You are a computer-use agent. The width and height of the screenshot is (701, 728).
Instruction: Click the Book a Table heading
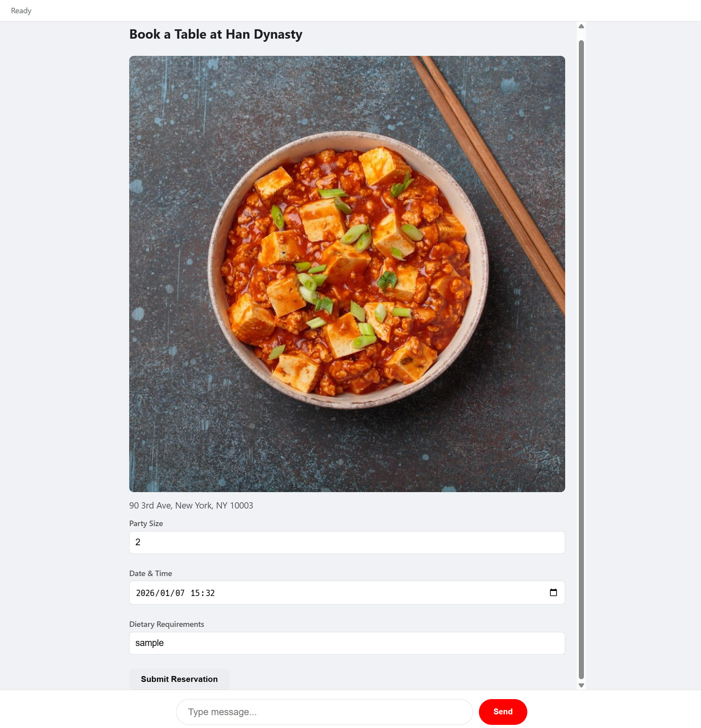(216, 34)
